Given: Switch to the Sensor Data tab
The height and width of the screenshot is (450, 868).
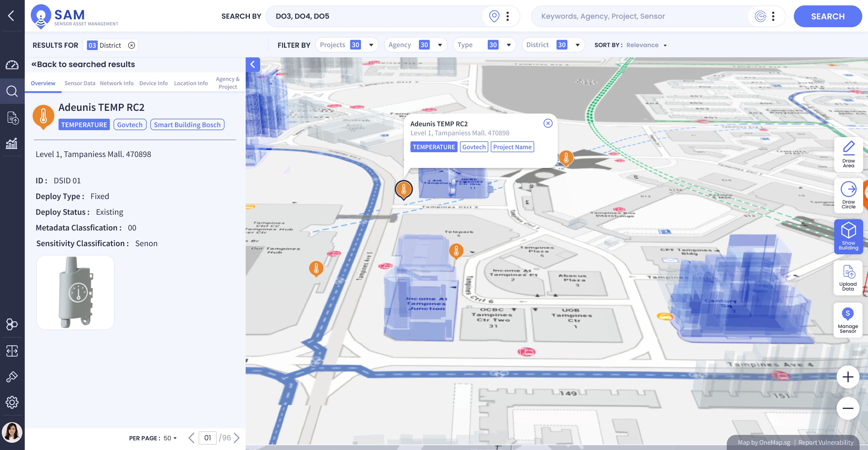Looking at the screenshot, I should (80, 83).
